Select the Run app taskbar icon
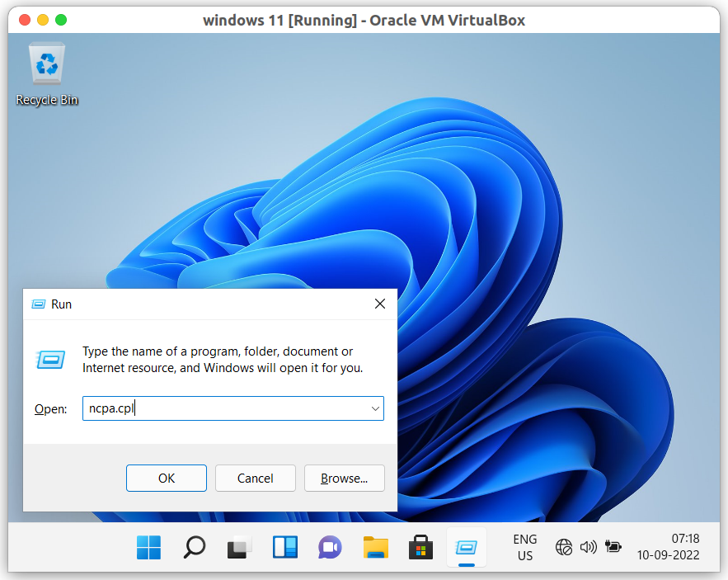The image size is (728, 580). pos(467,547)
